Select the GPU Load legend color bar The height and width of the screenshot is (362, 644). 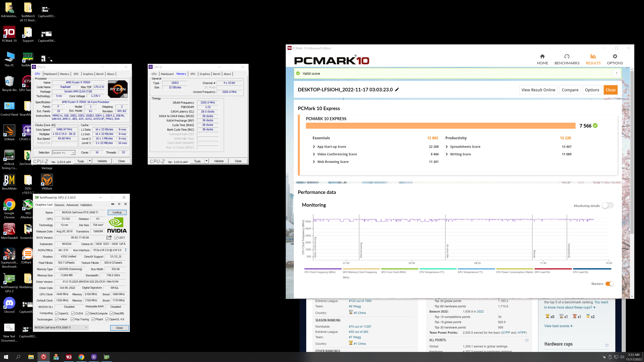coord(553,269)
